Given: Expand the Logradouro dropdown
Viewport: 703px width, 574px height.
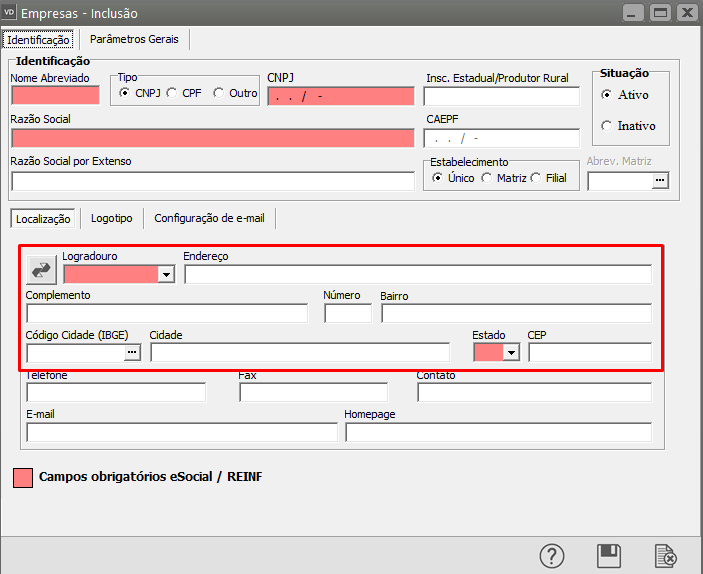Looking at the screenshot, I should coord(166,274).
